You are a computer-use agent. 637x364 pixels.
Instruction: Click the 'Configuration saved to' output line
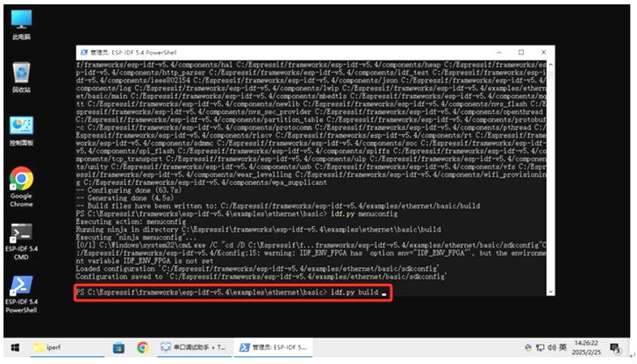pos(261,276)
